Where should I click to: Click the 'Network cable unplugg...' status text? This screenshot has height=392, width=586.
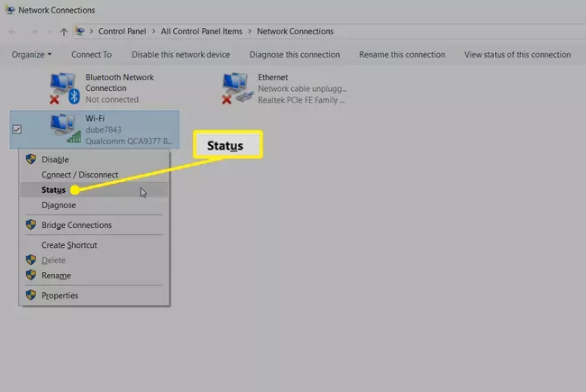coord(302,89)
